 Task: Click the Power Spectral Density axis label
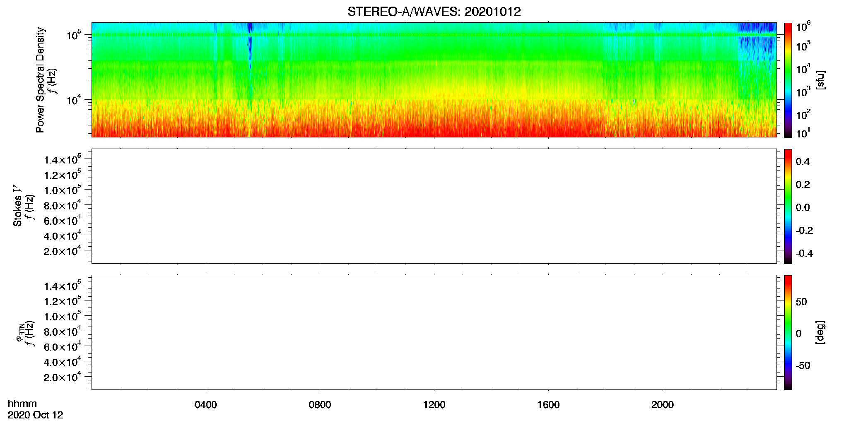(40, 80)
